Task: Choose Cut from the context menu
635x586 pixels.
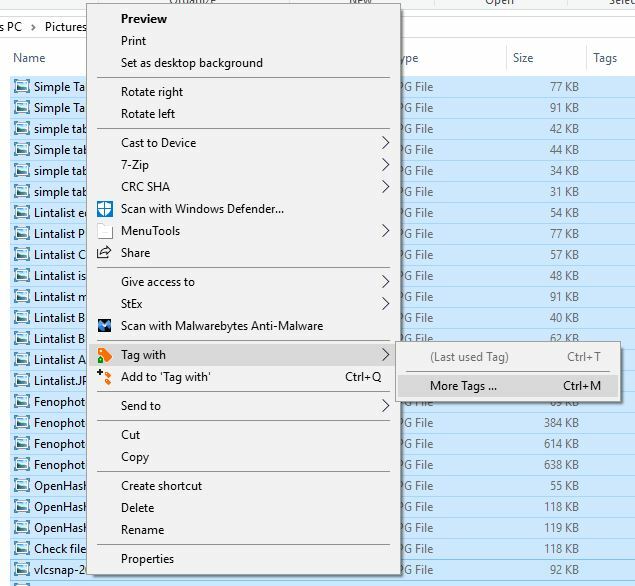Action: tap(130, 435)
